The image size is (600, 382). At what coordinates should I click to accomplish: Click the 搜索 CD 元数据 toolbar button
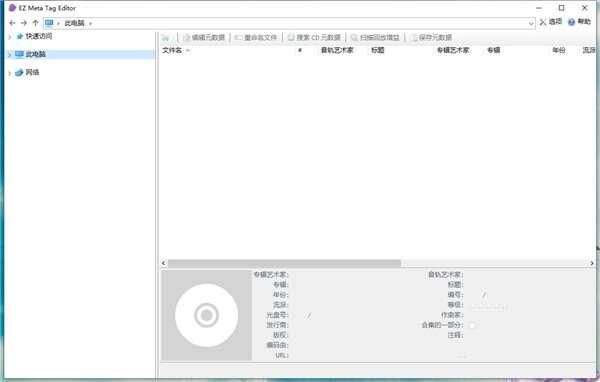[314, 38]
